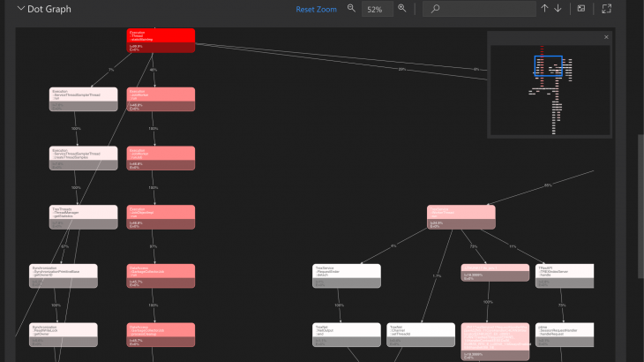644x362 pixels.
Task: Select the ServiceThreadSamplerThread createThreadSampler node
Action: click(83, 158)
